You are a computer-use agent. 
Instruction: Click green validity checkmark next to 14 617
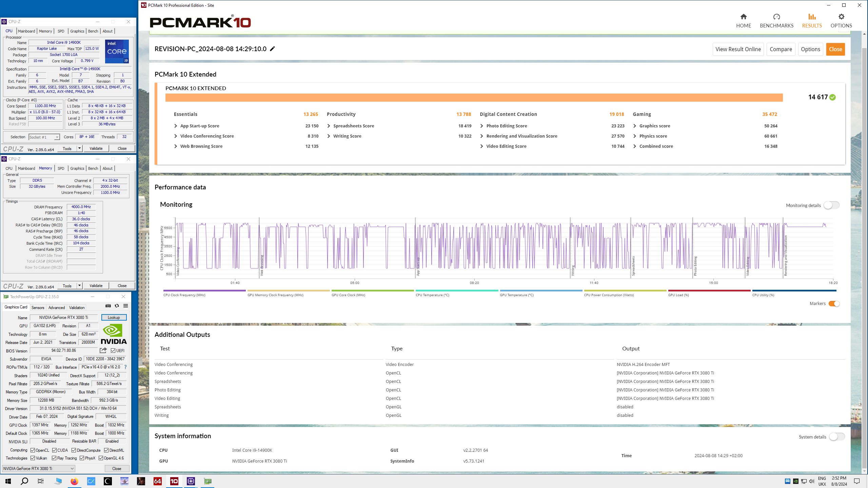(x=832, y=97)
